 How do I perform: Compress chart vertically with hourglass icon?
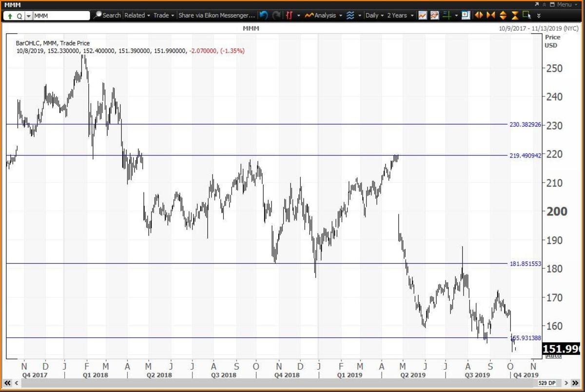tap(515, 15)
